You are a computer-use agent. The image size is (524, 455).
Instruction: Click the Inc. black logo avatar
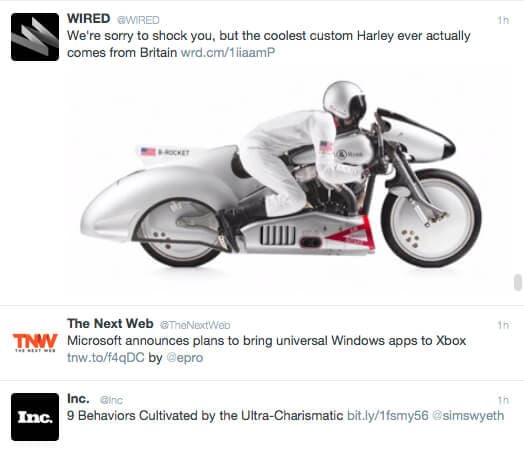(x=35, y=417)
